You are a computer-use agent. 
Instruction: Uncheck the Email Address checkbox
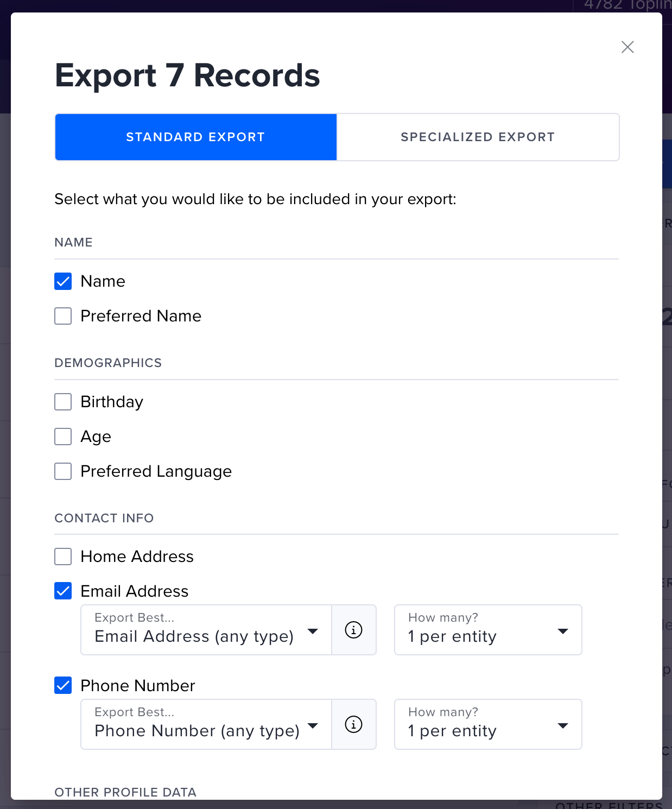63,591
